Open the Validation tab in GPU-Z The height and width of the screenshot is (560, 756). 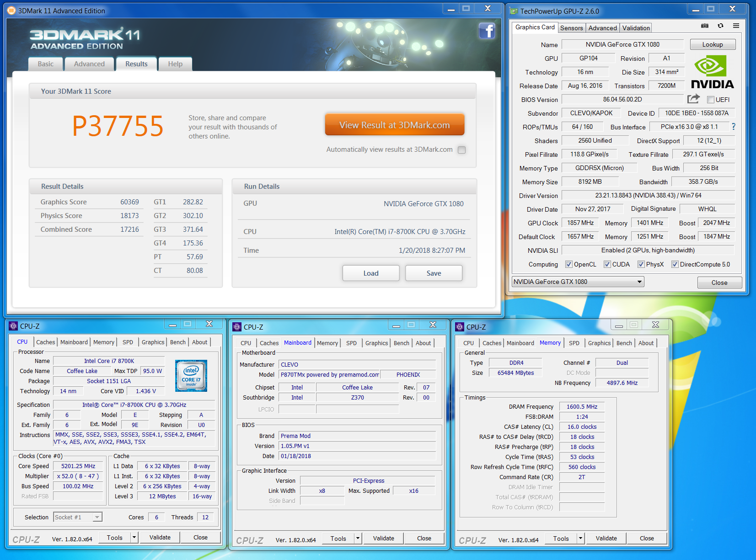[x=636, y=28]
